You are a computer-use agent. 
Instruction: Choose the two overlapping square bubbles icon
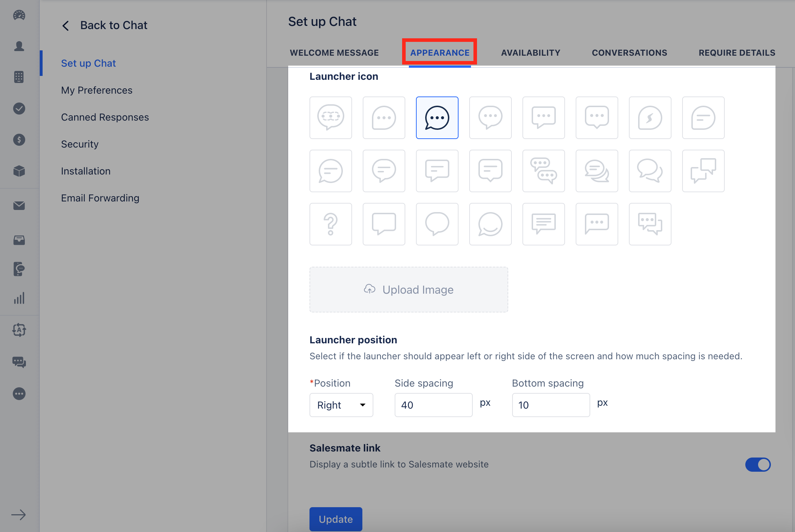(x=703, y=171)
